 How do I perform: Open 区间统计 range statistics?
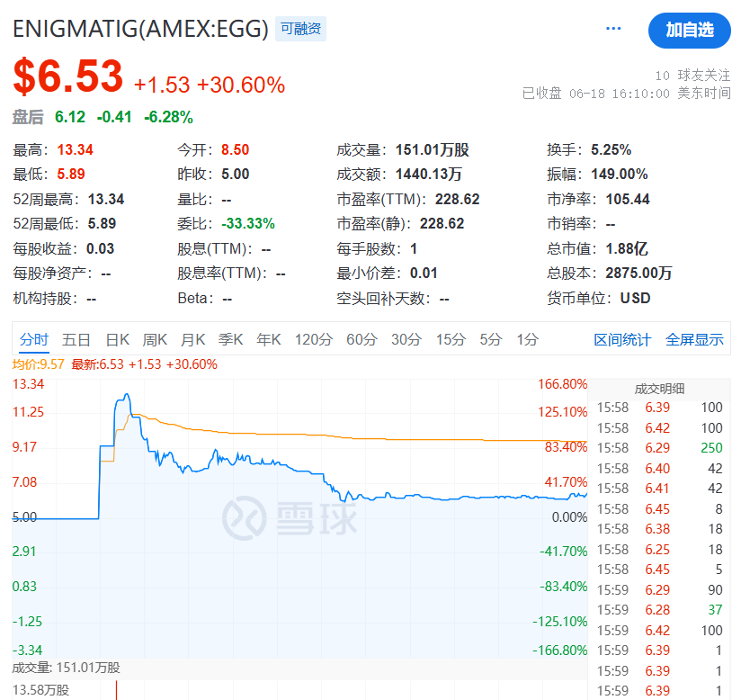[622, 339]
